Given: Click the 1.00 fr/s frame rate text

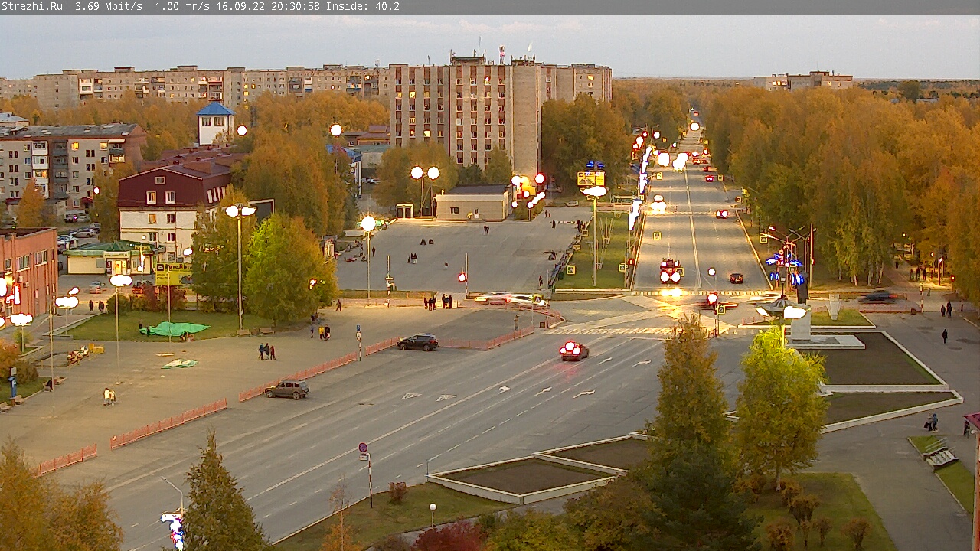Looking at the screenshot, I should coord(182,7).
